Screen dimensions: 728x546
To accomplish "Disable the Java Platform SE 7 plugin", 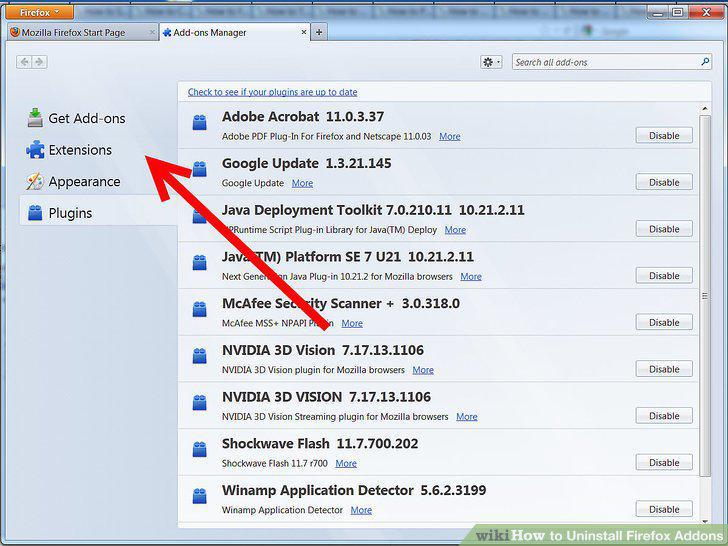I will [664, 276].
